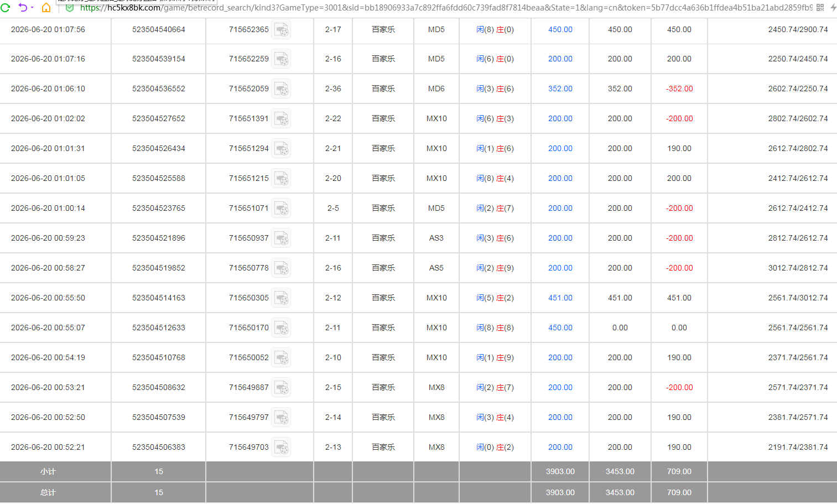
Task: Click the 0.00 valid bet for order 523504512633
Action: [620, 328]
